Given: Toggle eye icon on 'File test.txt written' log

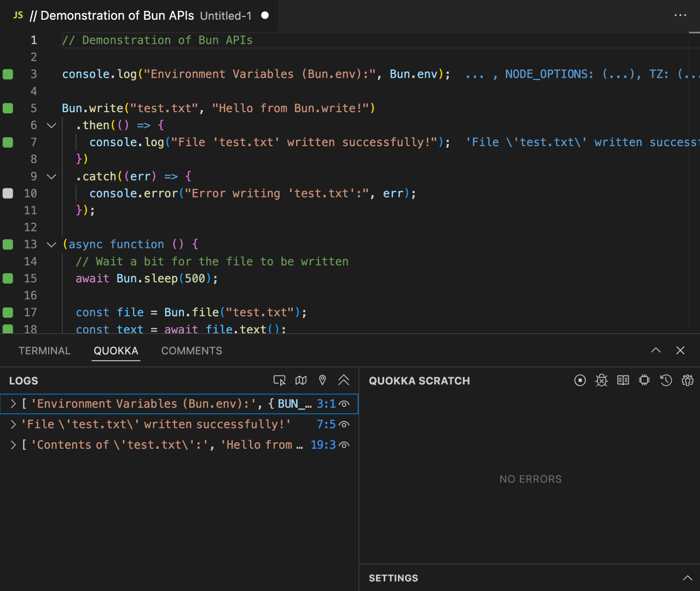Looking at the screenshot, I should coord(344,425).
